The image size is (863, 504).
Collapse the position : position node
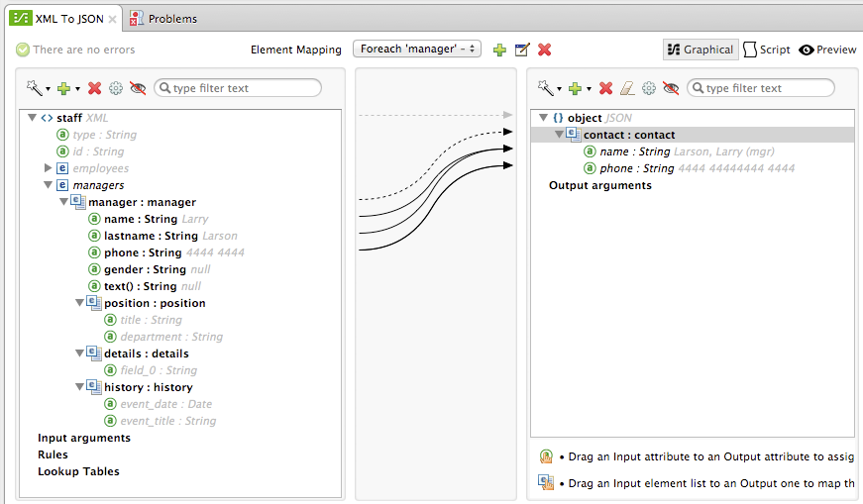[x=79, y=303]
